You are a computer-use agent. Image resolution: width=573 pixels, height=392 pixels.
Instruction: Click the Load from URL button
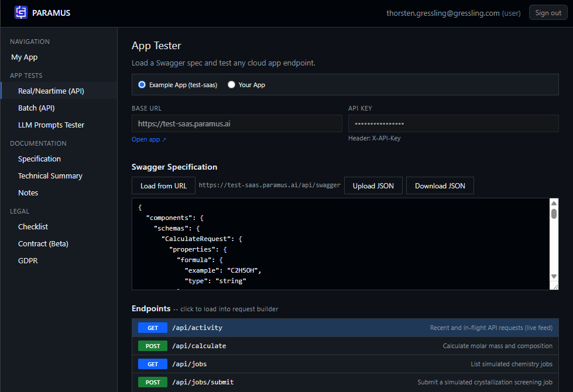coord(163,185)
